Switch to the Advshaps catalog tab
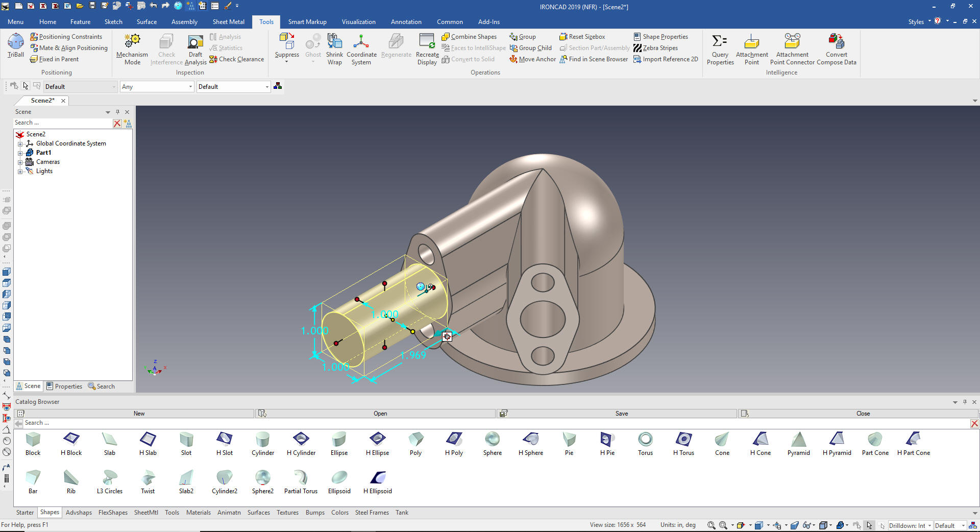Image resolution: width=980 pixels, height=532 pixels. [79, 513]
